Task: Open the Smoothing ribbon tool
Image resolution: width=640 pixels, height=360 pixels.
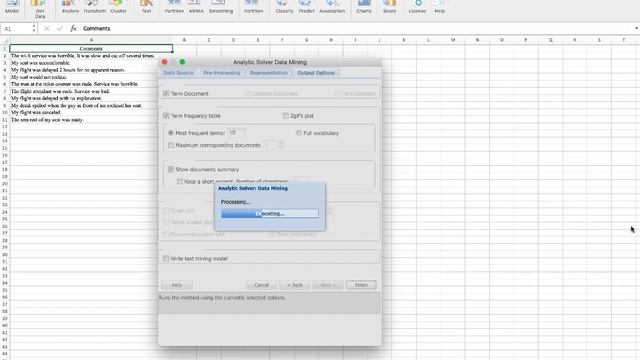Action: (221, 7)
